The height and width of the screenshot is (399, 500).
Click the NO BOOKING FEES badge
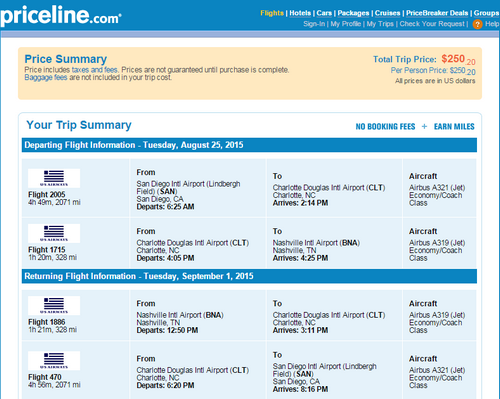click(x=385, y=127)
